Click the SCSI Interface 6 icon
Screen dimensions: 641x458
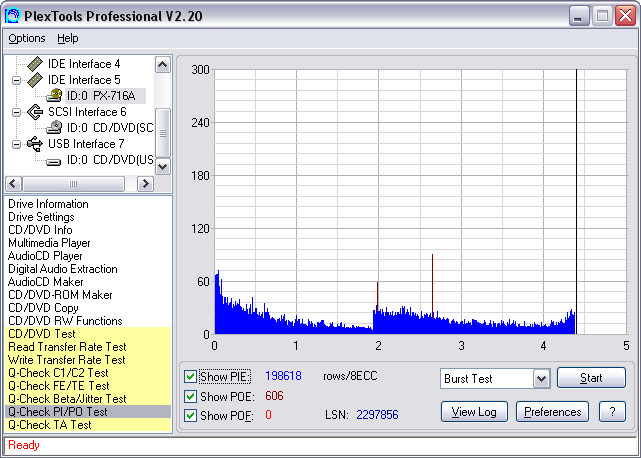click(x=35, y=112)
